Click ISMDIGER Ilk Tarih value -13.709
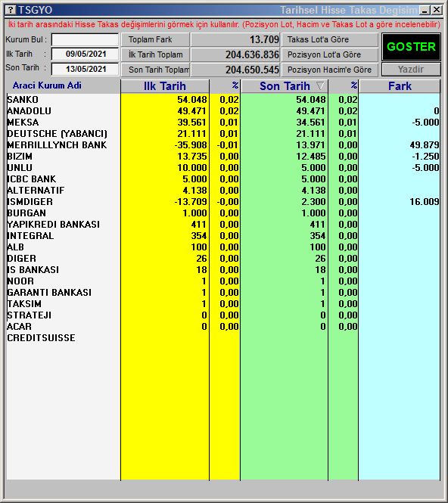The width and height of the screenshot is (448, 503). tap(191, 201)
